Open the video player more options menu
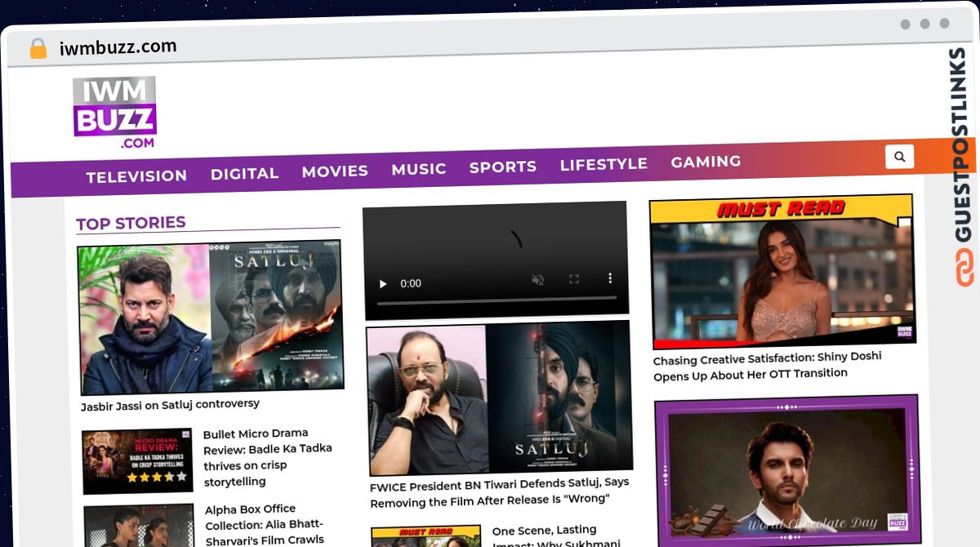Image resolution: width=980 pixels, height=547 pixels. (610, 278)
